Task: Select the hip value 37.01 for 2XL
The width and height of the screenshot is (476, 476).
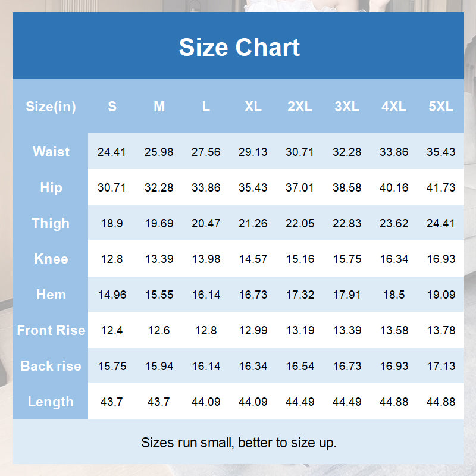Action: coord(300,187)
